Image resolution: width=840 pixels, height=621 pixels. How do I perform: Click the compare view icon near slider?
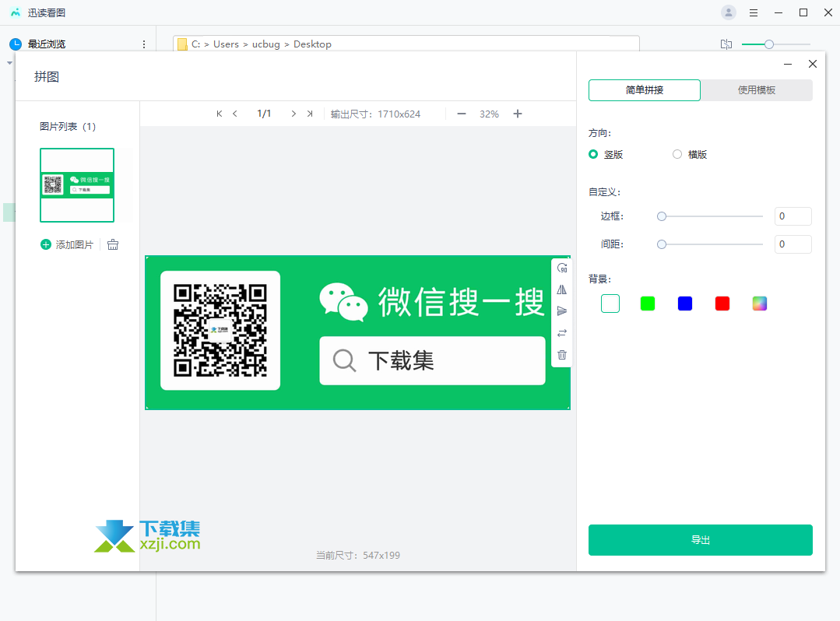[726, 44]
